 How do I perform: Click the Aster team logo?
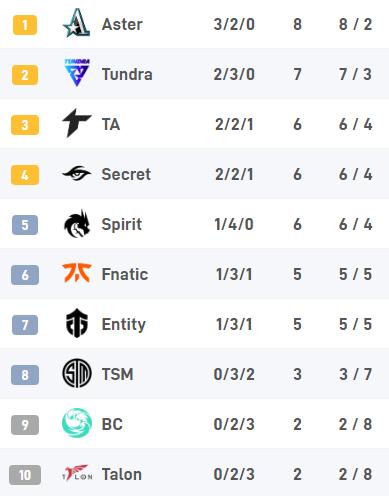[x=77, y=23]
